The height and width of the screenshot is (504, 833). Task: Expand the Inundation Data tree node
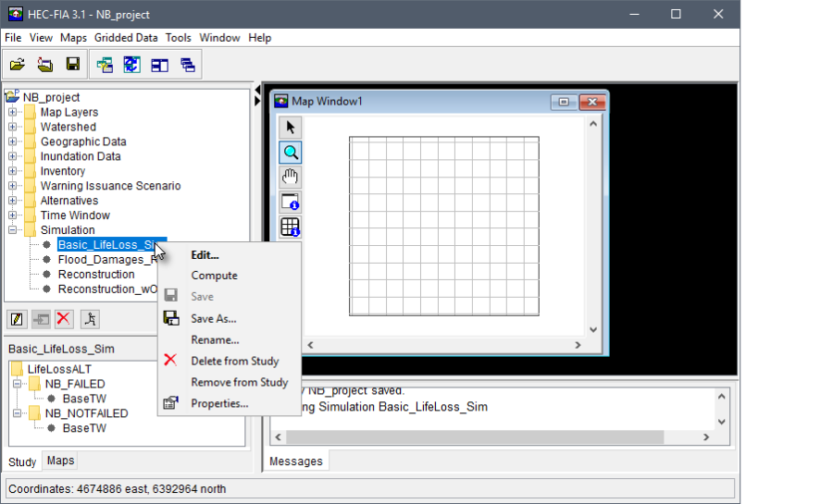12,156
